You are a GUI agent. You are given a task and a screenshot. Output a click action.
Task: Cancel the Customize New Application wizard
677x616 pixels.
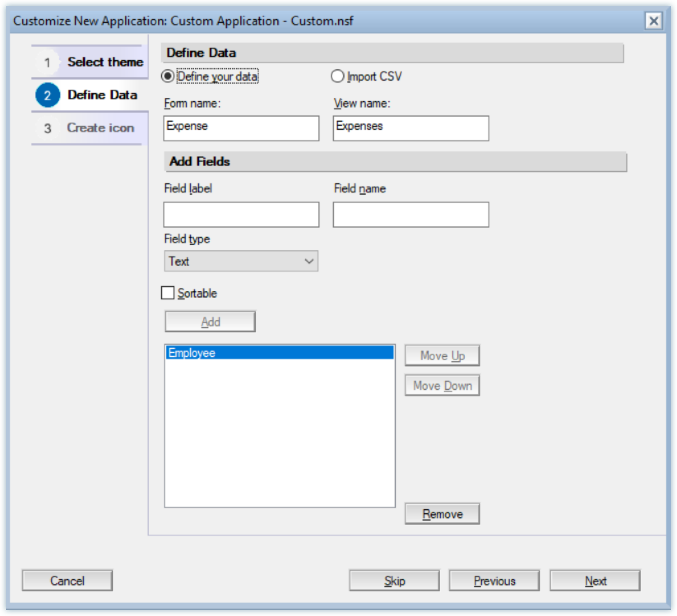pos(67,580)
